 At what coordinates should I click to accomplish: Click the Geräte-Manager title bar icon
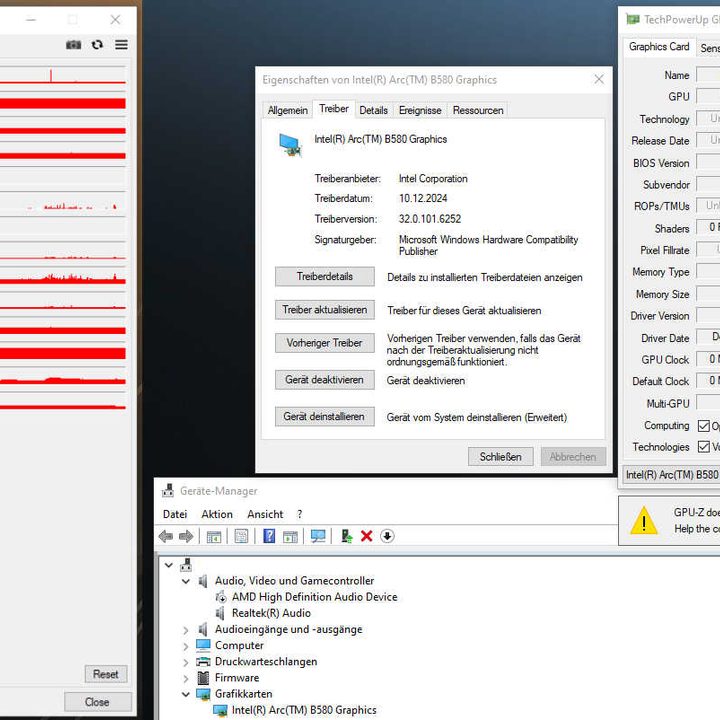point(168,490)
